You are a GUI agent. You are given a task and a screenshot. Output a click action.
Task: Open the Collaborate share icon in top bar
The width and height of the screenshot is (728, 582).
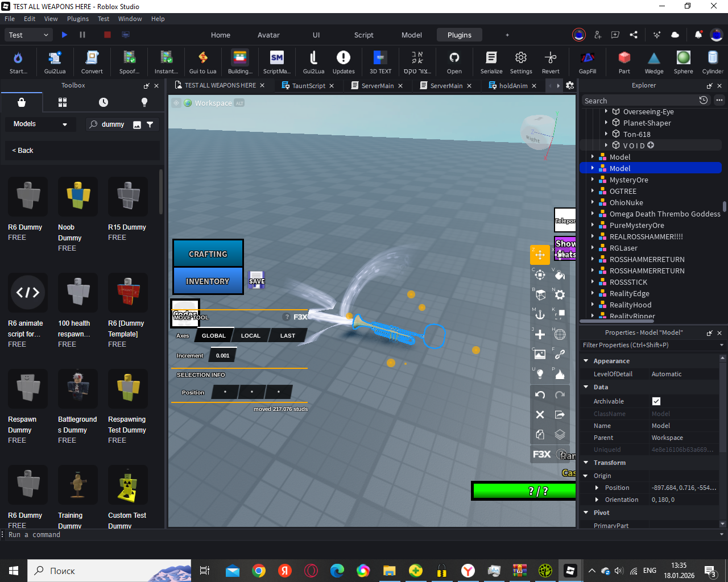[634, 35]
